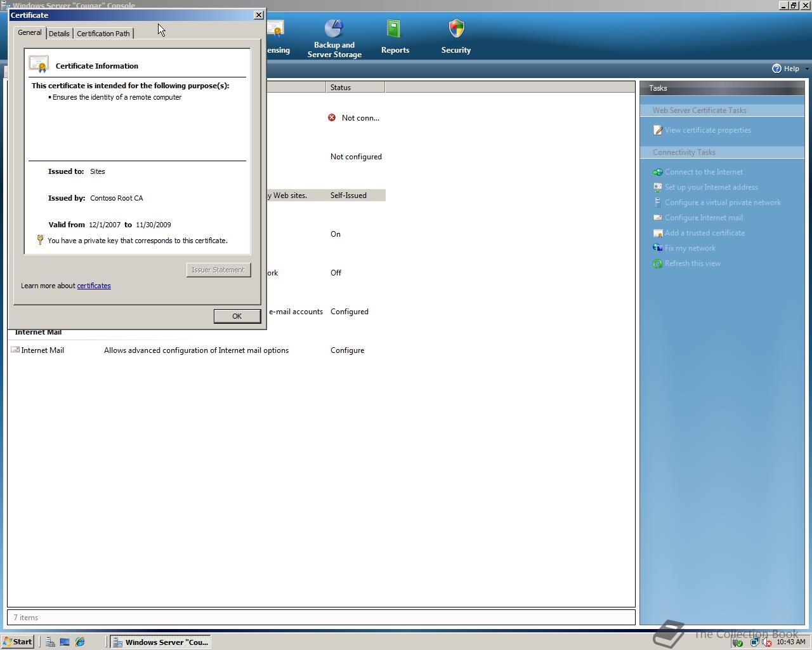
Task: Click the Windows Server console taskbar button
Action: (160, 642)
